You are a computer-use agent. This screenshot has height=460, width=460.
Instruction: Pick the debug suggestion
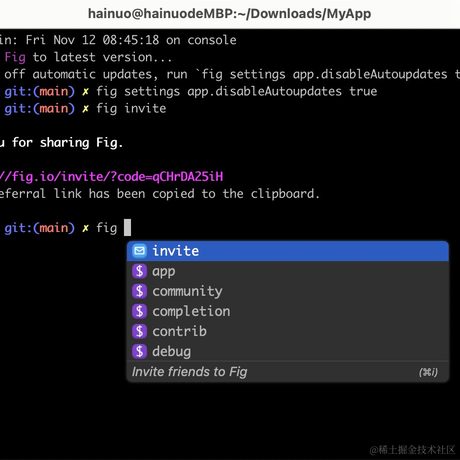288,351
